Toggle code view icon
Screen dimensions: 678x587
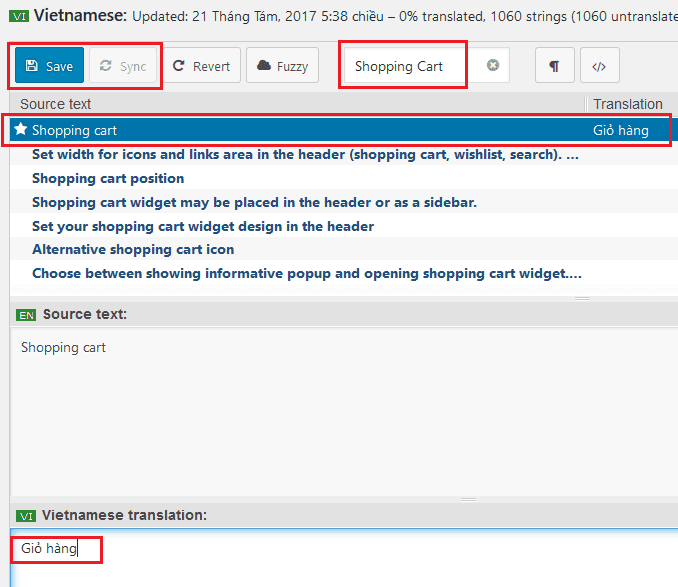point(599,65)
